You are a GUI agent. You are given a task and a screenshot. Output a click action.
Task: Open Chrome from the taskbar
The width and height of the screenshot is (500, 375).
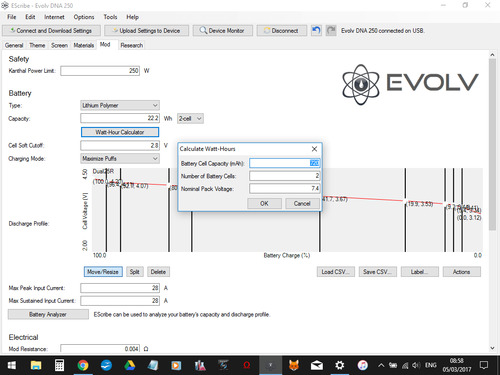pos(83,365)
